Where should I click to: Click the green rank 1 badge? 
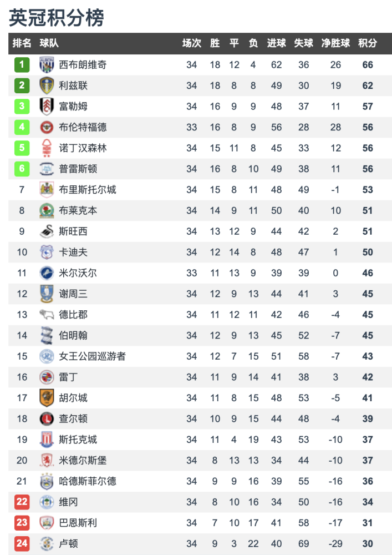pos(22,65)
